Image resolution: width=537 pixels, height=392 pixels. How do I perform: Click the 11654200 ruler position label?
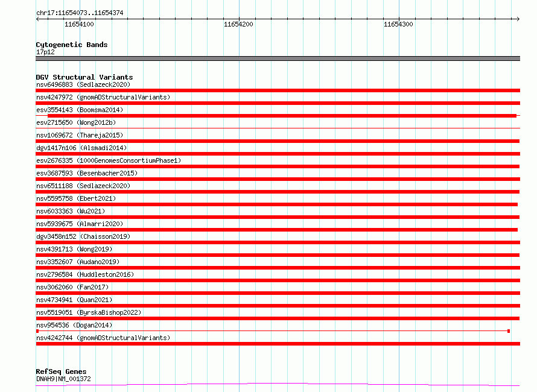click(238, 24)
